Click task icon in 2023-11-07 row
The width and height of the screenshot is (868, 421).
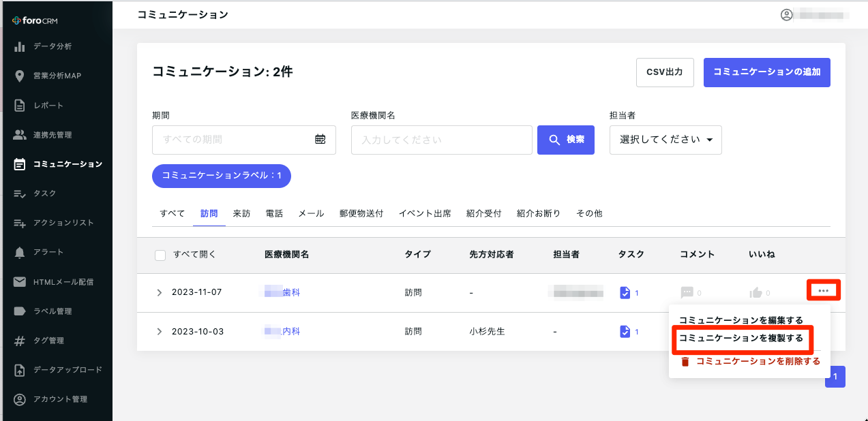click(625, 293)
